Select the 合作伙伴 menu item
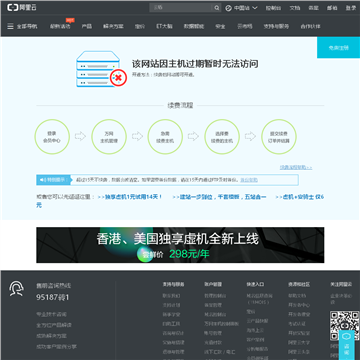 310,26
